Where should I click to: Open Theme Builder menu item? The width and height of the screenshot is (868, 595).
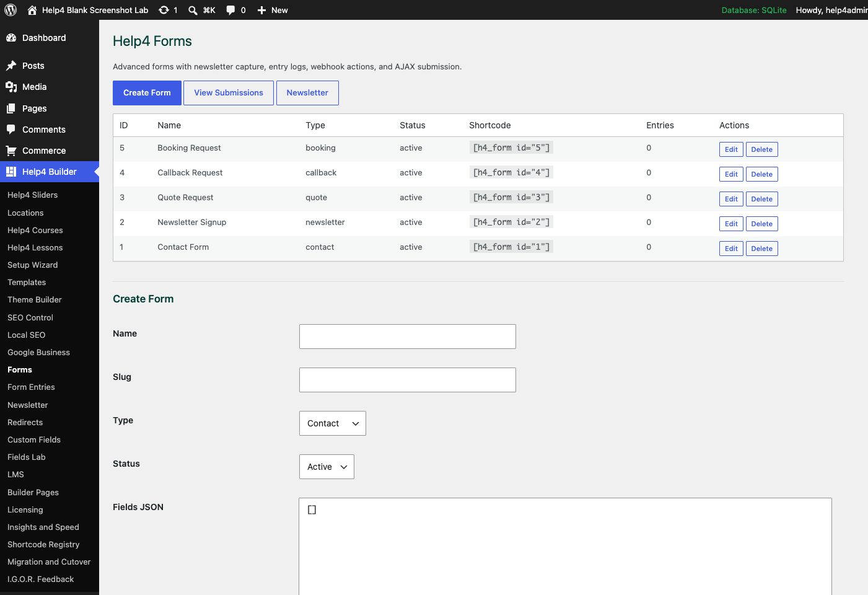pos(35,299)
